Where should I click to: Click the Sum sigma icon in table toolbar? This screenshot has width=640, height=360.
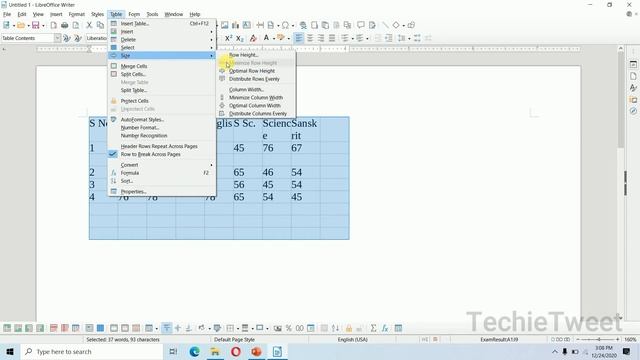coord(373,328)
